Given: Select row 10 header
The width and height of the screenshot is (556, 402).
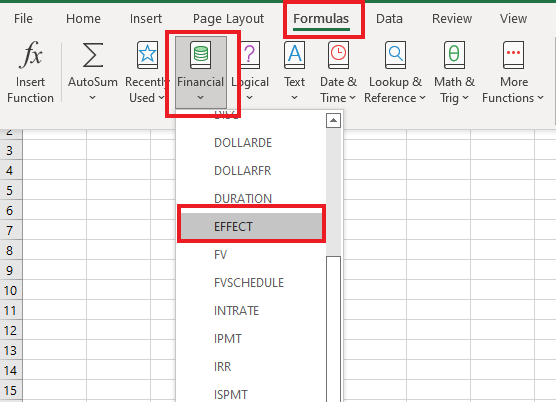Looking at the screenshot, I should click(11, 290).
